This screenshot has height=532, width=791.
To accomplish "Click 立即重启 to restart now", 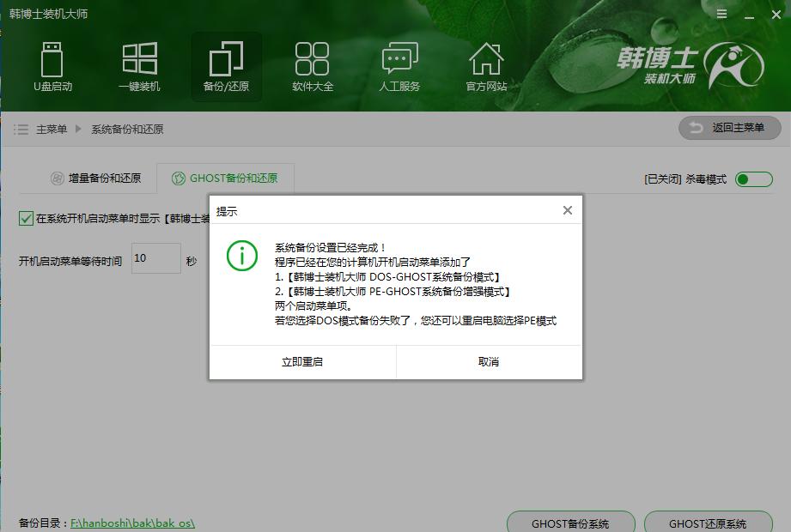I will point(302,362).
